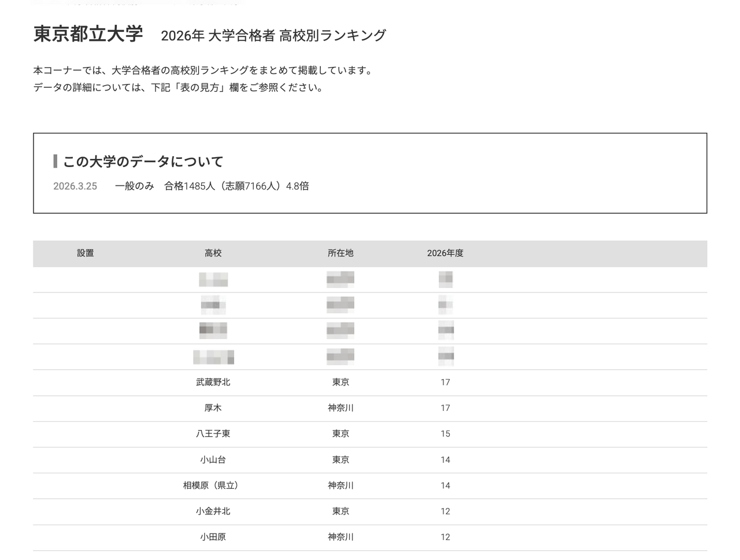Click the count 17 in 武蔵野北 row
740x560 pixels.
[445, 383]
